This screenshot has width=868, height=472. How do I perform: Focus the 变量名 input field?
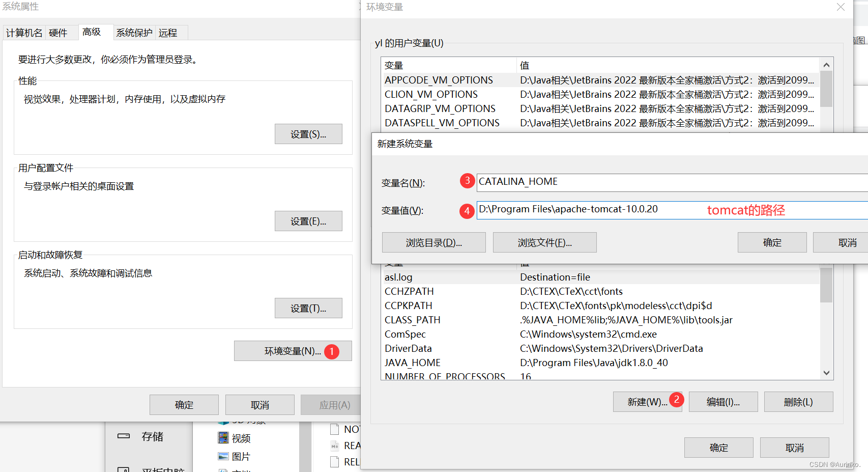tap(672, 182)
